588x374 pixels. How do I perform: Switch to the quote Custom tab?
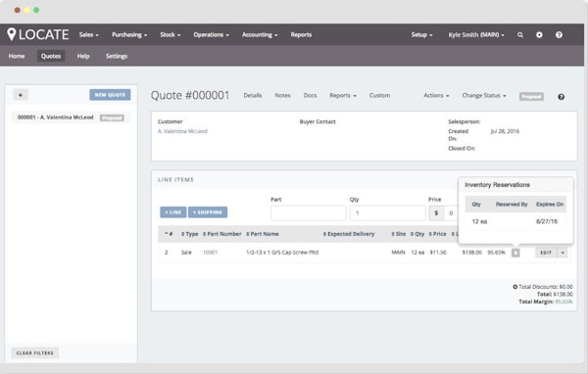pos(379,96)
